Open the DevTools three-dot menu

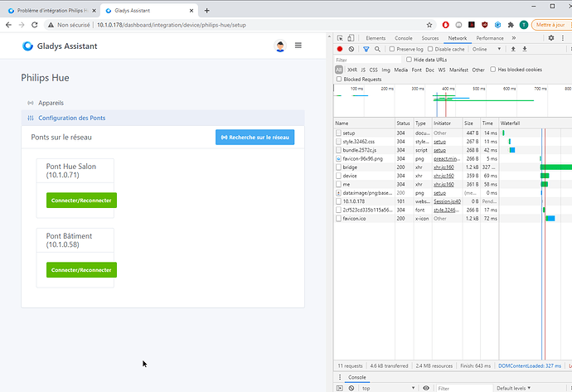[x=563, y=38]
